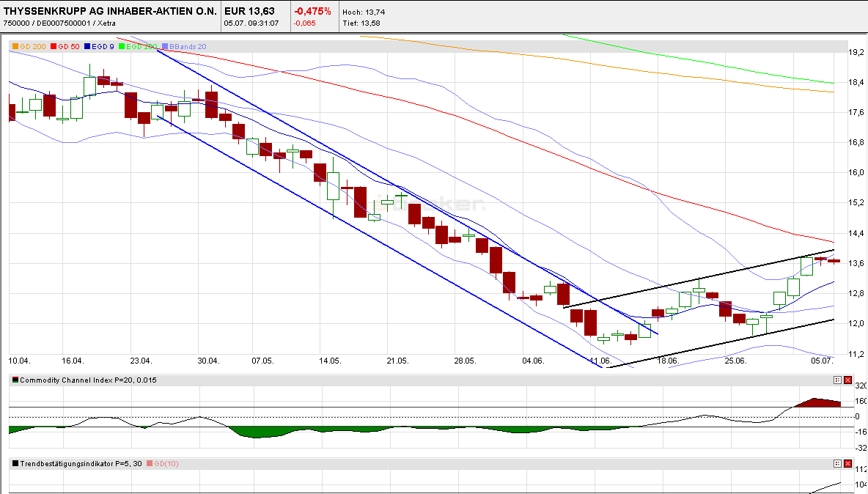868x494 pixels.
Task: Click the 05.07. 09:31:07 timestamp
Action: [251, 23]
